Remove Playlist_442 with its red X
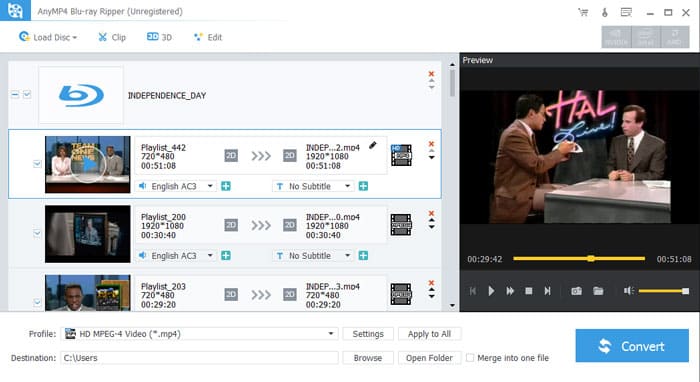The height and width of the screenshot is (382, 700). 431,144
